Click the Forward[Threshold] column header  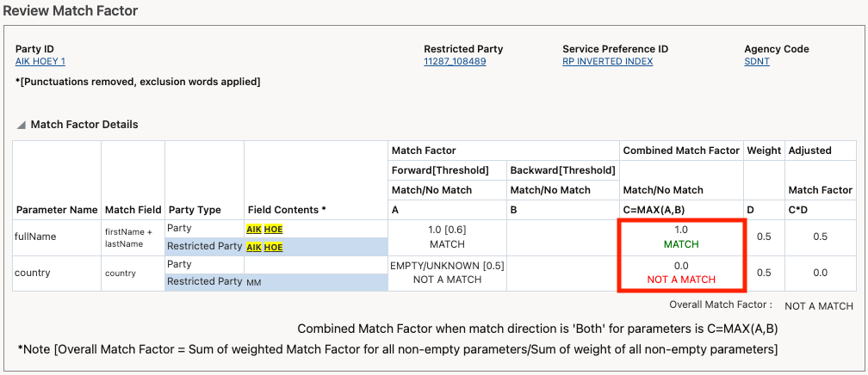[x=440, y=169]
